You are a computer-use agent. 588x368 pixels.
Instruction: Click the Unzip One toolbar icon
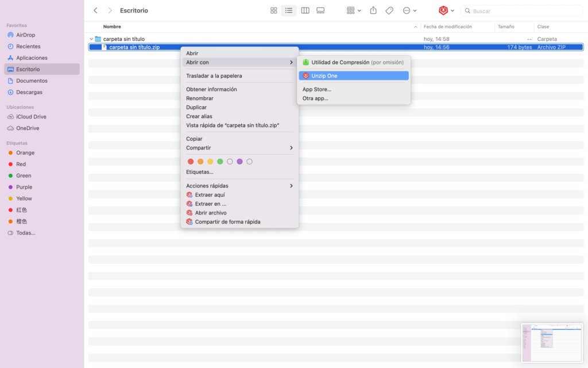pos(443,10)
